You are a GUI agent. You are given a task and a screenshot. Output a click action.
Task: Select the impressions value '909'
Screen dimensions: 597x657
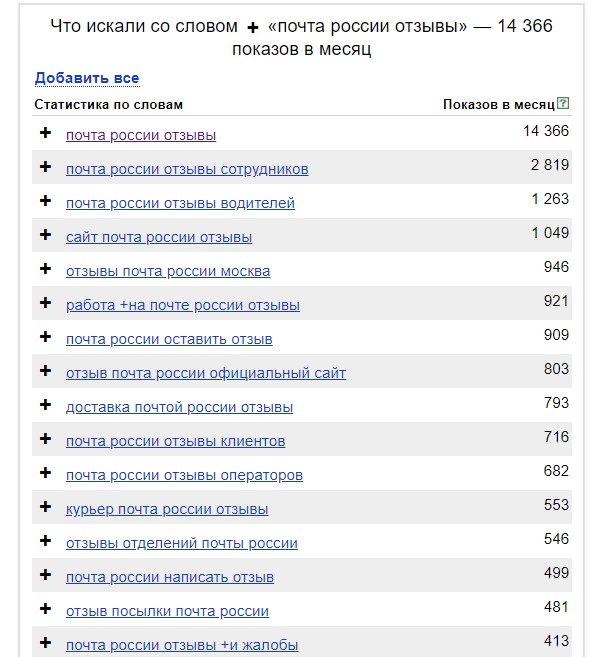556,334
